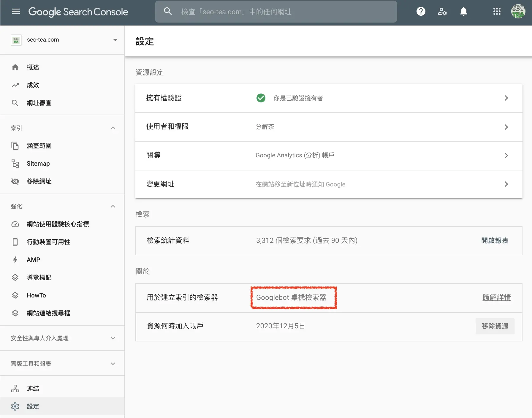Click 使用者和權限 row label

click(x=167, y=126)
